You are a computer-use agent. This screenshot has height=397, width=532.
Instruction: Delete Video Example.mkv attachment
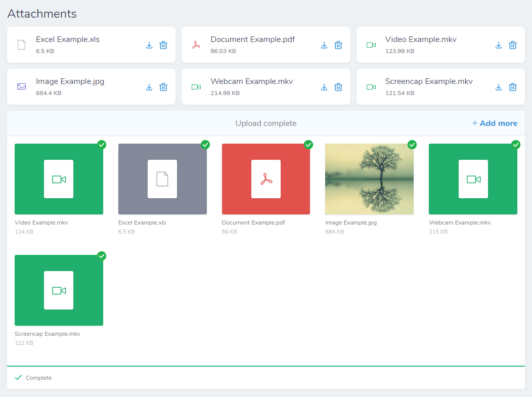point(513,45)
